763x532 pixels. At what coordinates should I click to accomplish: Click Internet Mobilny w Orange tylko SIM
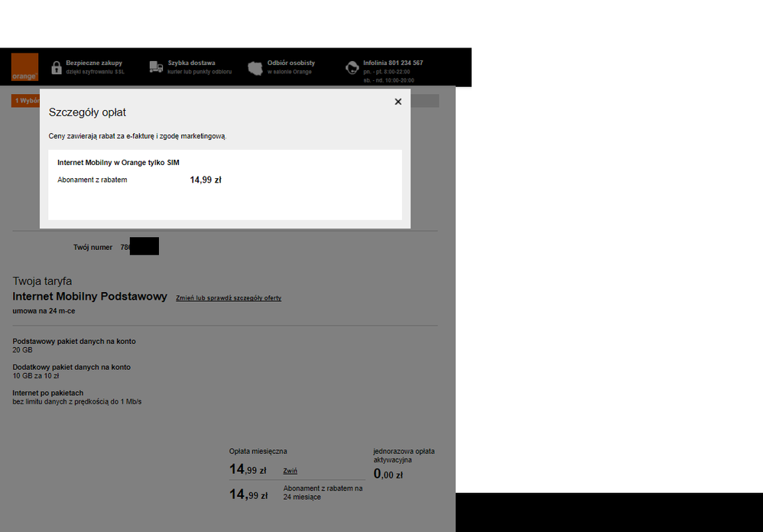click(x=119, y=162)
